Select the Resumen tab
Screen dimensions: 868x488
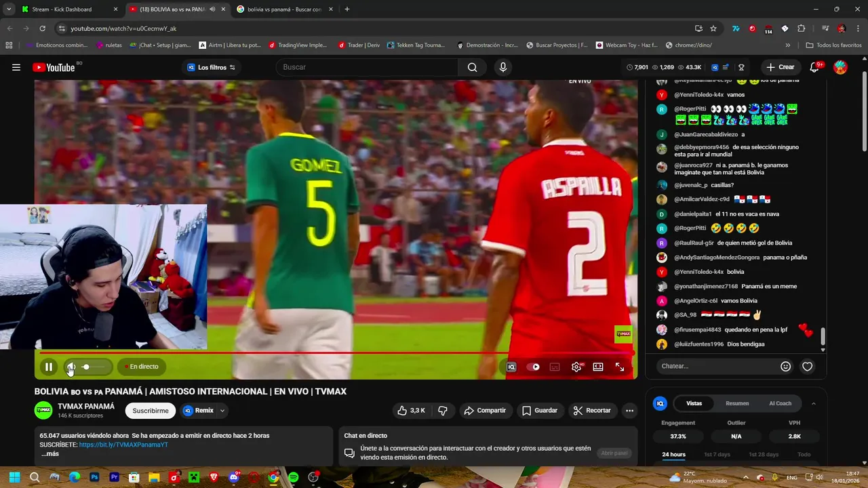tap(737, 403)
